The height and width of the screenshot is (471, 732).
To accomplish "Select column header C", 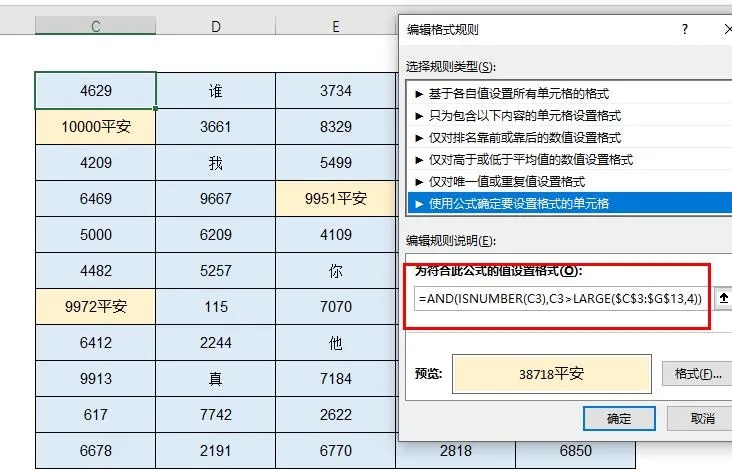I will 96,26.
